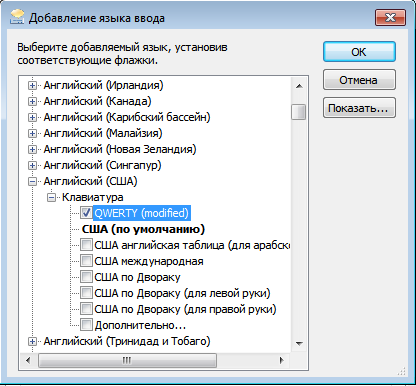The width and height of the screenshot is (416, 386).
Task: Close the Добавление языка ввода dialog
Action: click(x=390, y=17)
